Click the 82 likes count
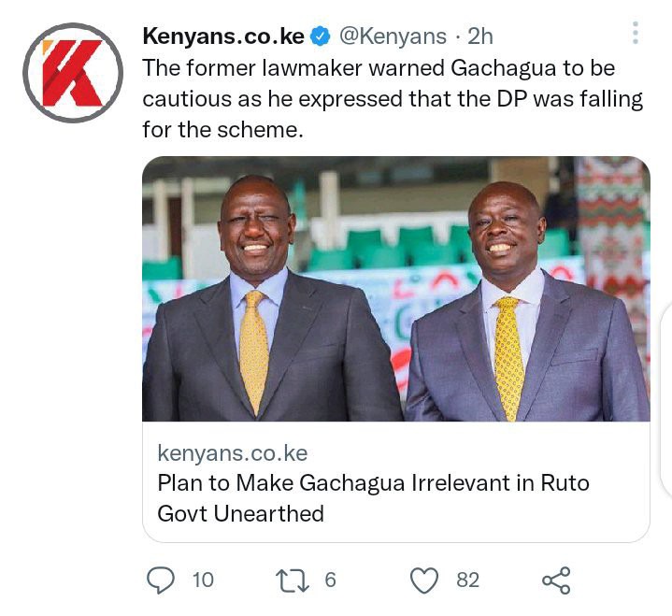 467,580
